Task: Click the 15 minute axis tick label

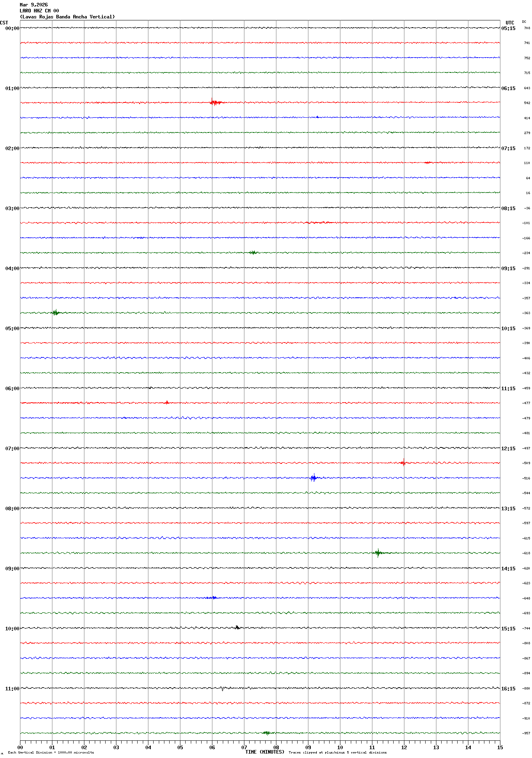Action: click(x=500, y=747)
